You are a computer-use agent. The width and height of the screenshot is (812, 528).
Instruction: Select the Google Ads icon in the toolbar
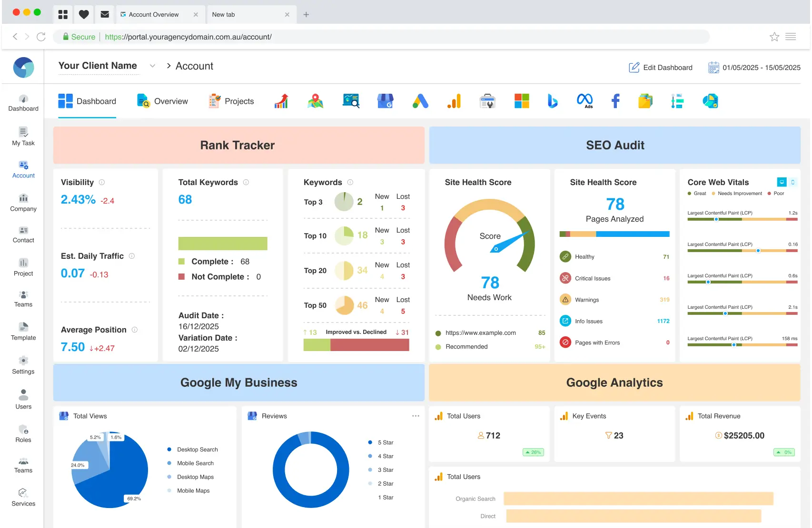[x=420, y=101]
